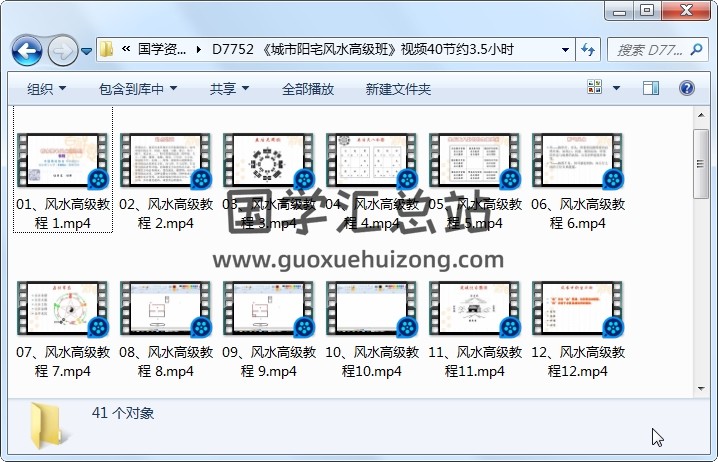Click the change view icon
Viewport: 718px width, 462px height.
(595, 88)
